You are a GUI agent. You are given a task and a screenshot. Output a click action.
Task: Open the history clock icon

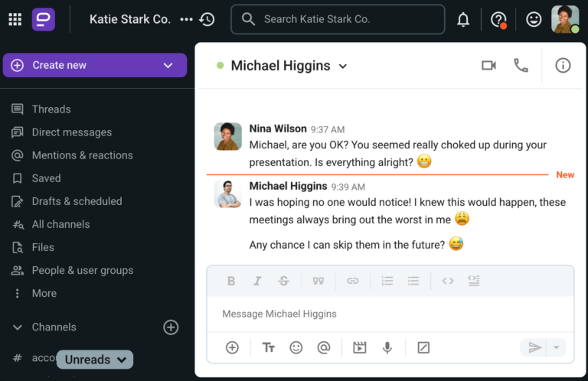(207, 19)
